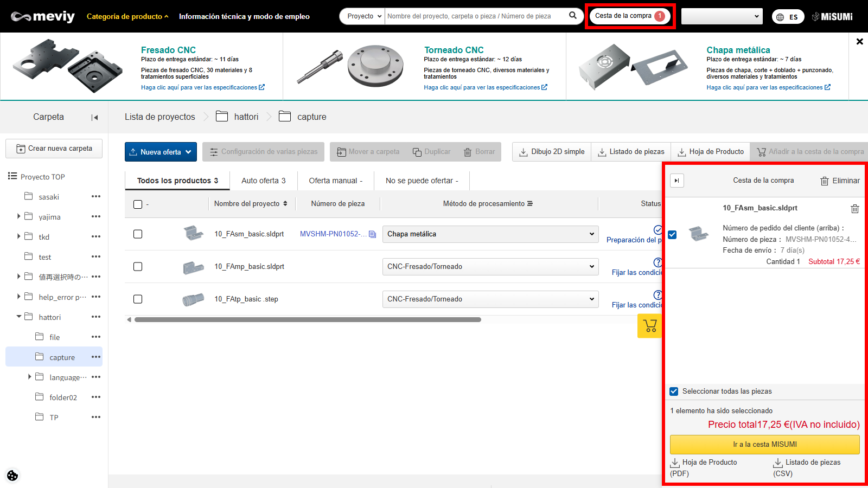Check the 10_FAmp_basic.sldprt row checkbox
Viewport: 868px width, 488px height.
[138, 267]
